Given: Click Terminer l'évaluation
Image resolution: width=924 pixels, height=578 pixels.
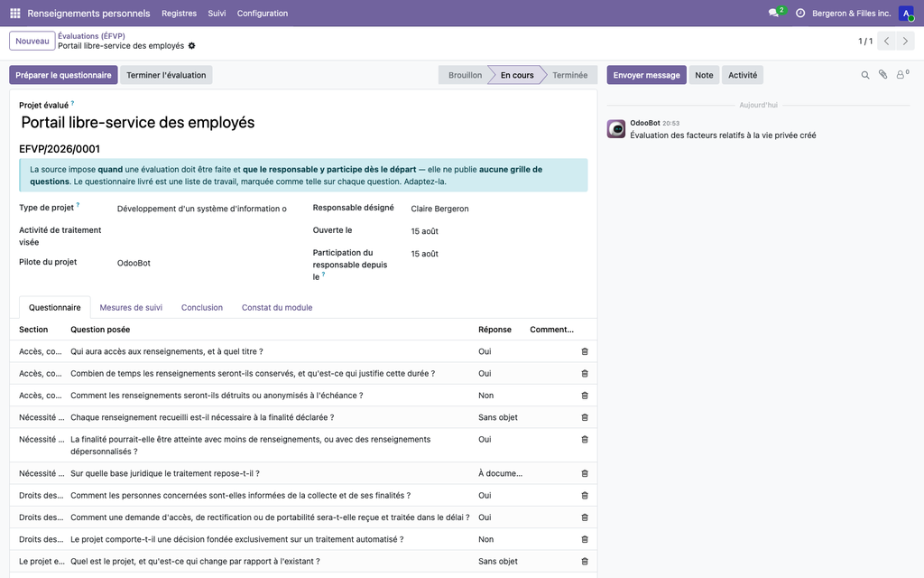Looking at the screenshot, I should click(166, 75).
